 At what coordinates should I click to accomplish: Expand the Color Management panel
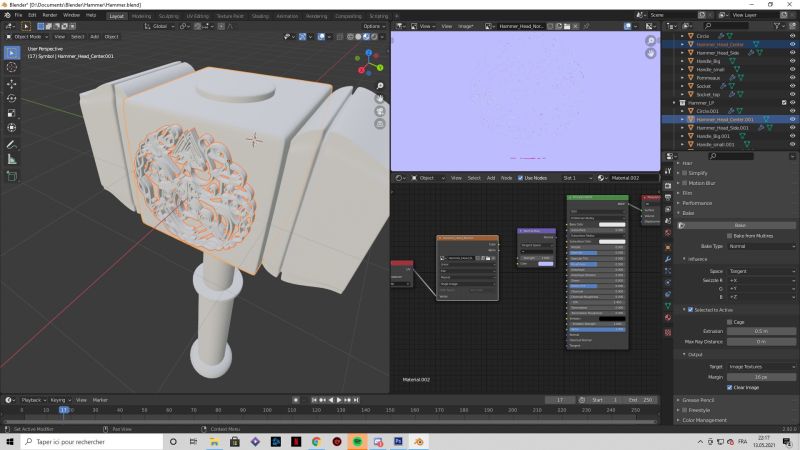[x=704, y=420]
